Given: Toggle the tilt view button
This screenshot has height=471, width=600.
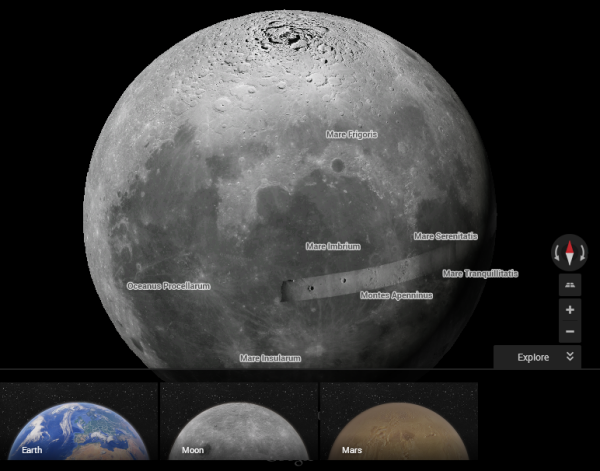Looking at the screenshot, I should tap(569, 286).
